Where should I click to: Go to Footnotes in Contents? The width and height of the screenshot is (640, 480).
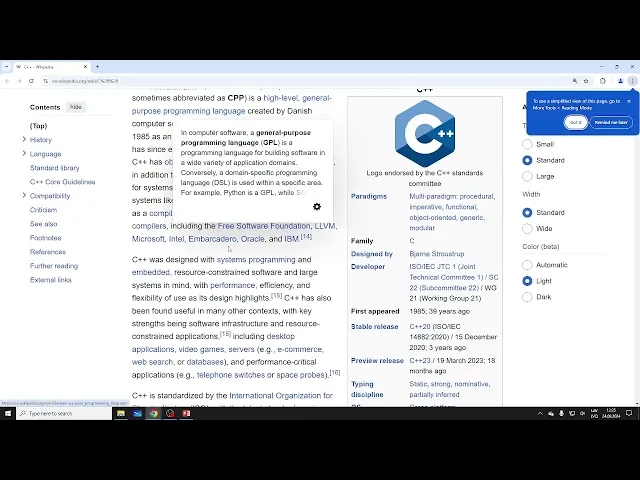tap(45, 238)
